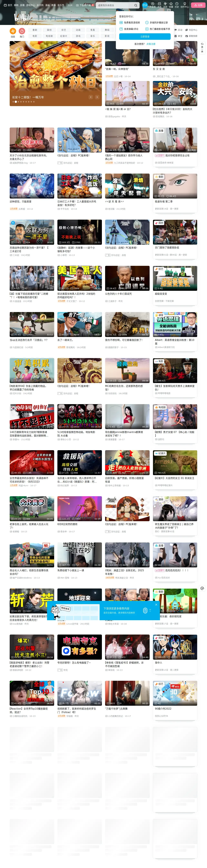This screenshot has width=207, height=868.
Task: Open title 宗门里除了我都是卧底
Action: tap(167, 248)
